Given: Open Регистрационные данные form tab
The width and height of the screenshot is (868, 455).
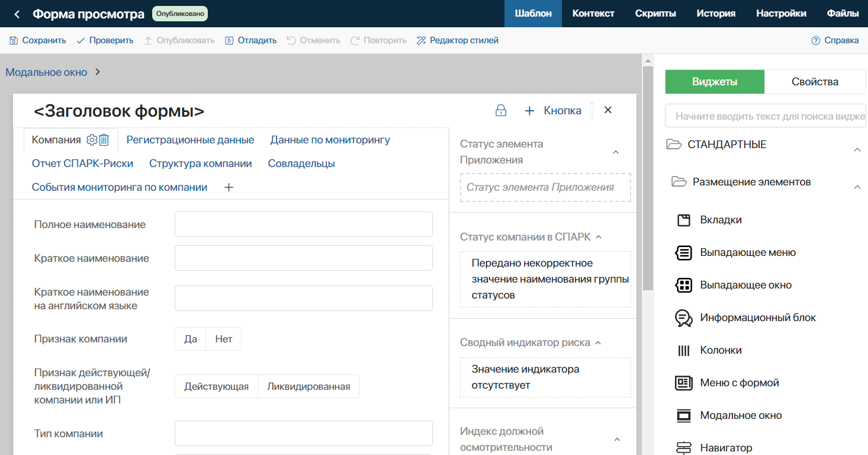Looking at the screenshot, I should (x=190, y=140).
